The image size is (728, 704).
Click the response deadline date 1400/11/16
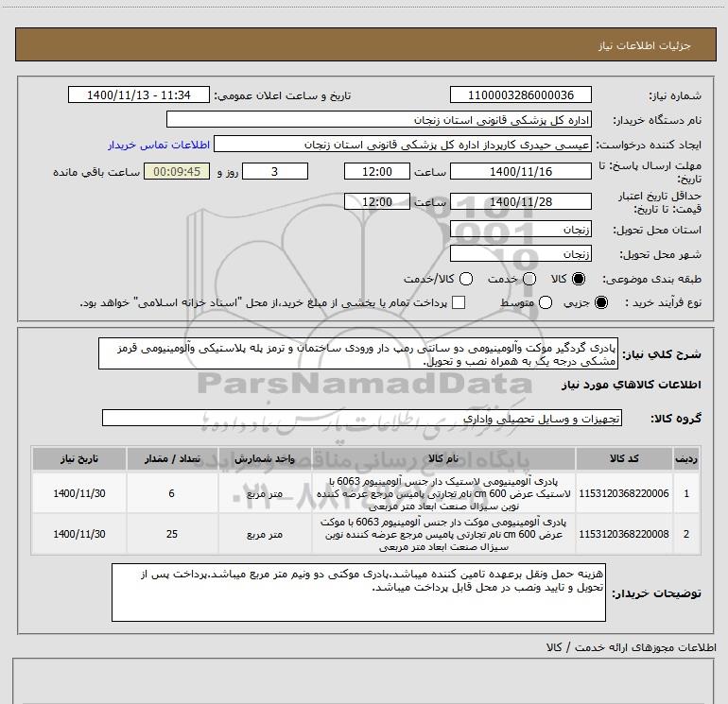tap(520, 171)
